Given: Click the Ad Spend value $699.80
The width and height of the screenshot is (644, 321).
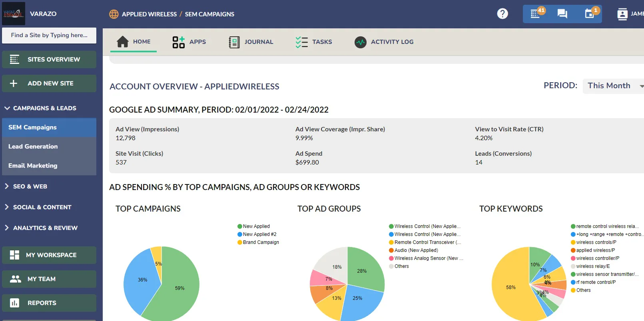Looking at the screenshot, I should point(307,162).
